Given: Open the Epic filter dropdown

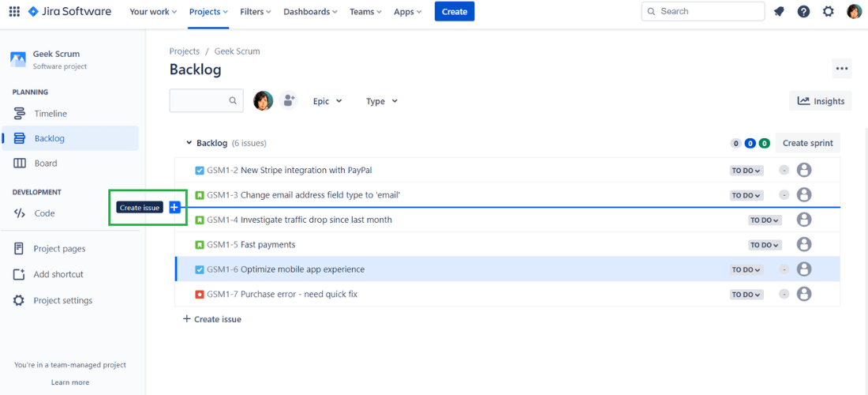Looking at the screenshot, I should coord(327,101).
